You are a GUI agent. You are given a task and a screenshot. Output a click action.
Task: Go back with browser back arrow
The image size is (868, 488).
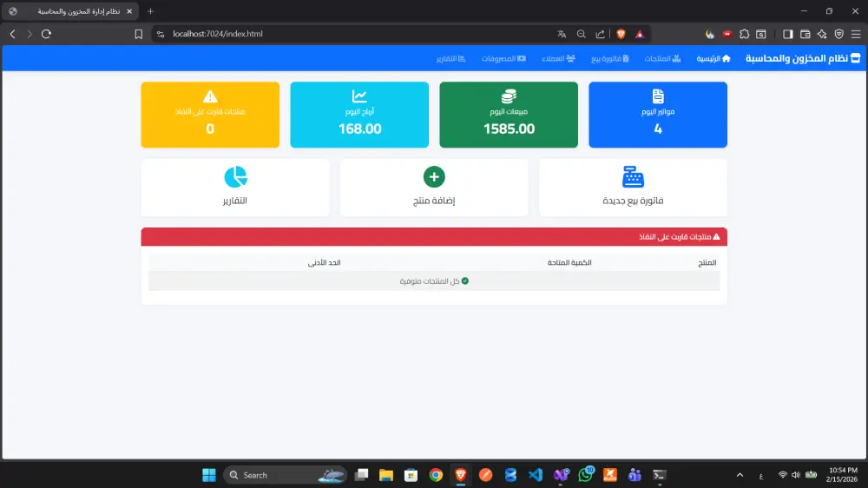pyautogui.click(x=13, y=34)
